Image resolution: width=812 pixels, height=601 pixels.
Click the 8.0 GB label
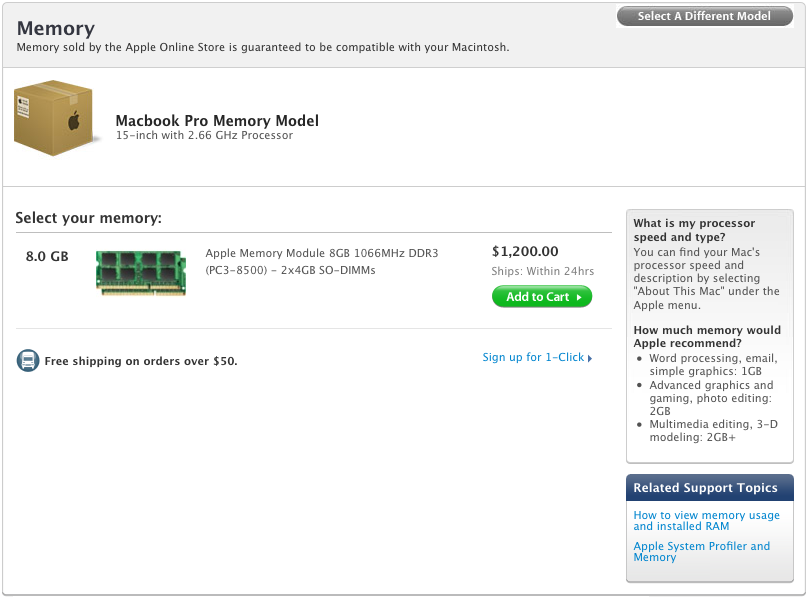tap(47, 256)
